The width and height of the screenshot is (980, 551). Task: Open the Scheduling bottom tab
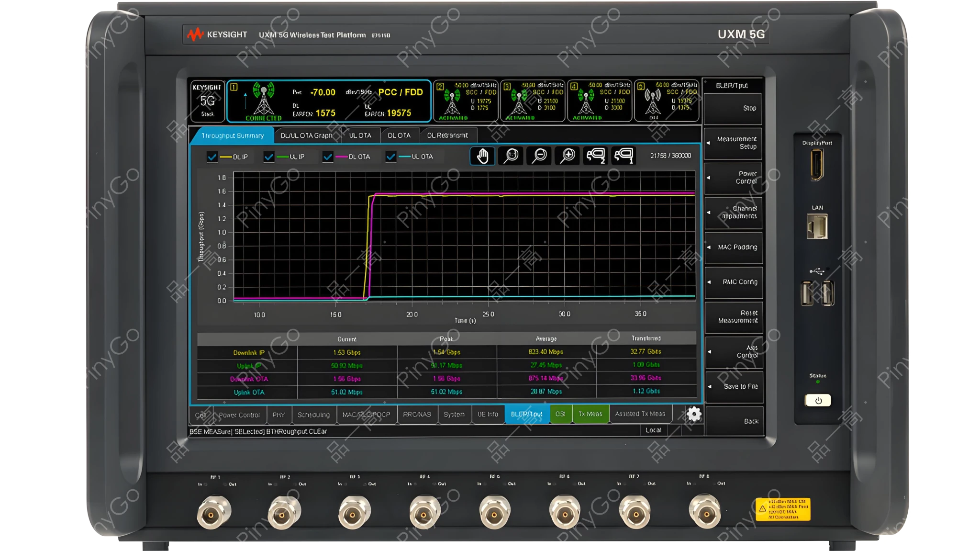click(x=313, y=415)
